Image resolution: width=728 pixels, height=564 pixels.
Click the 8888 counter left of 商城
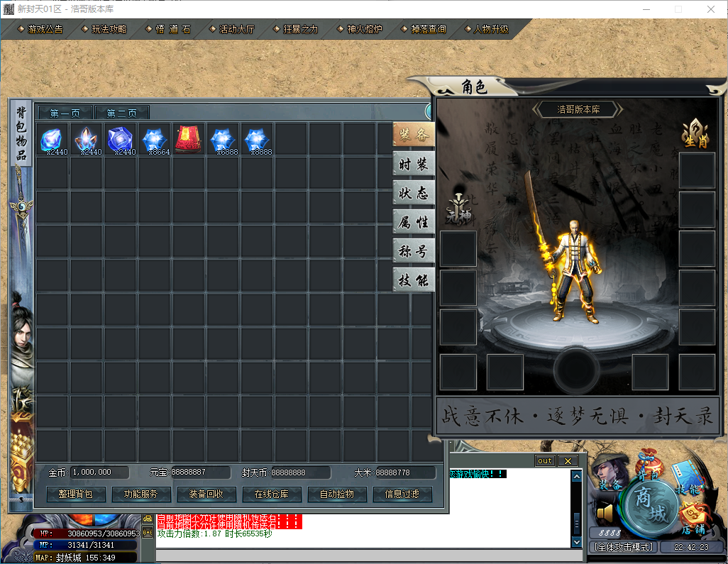click(x=609, y=533)
